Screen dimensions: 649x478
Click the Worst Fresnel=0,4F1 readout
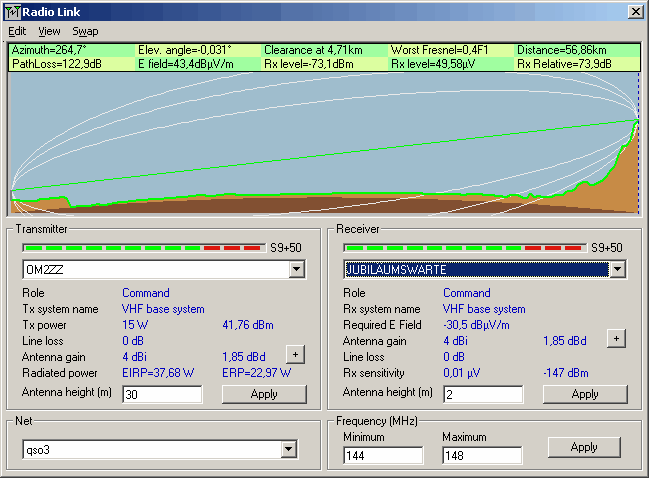tap(440, 50)
